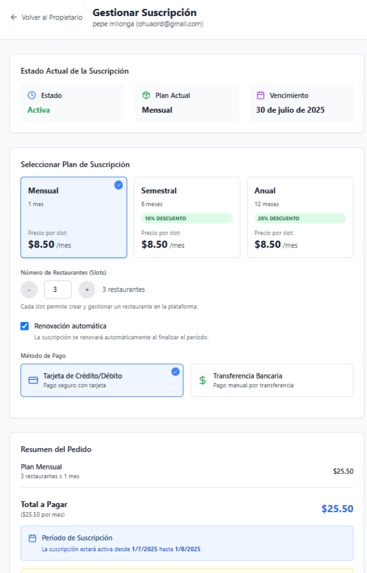Image resolution: width=367 pixels, height=573 pixels.
Task: Click the back arrow icon
Action: click(x=14, y=17)
